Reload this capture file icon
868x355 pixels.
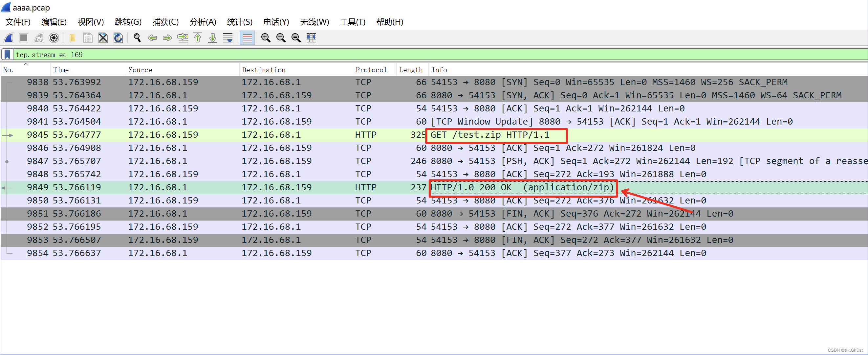click(118, 38)
